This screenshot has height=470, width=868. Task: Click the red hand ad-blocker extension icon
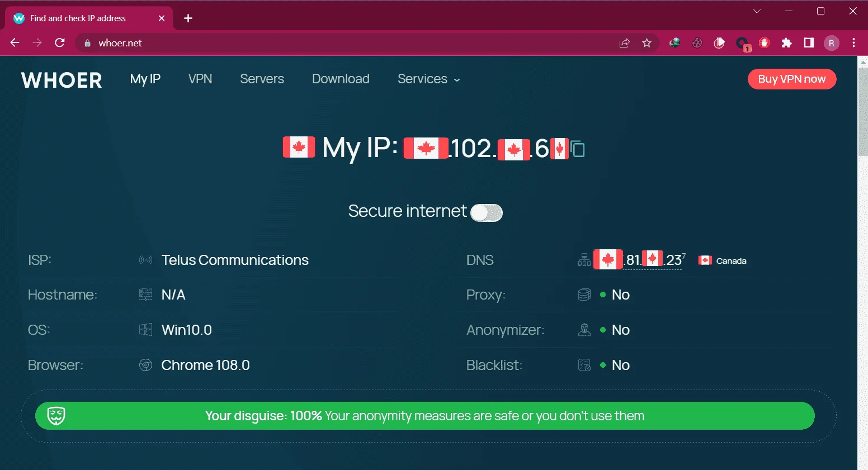(764, 43)
